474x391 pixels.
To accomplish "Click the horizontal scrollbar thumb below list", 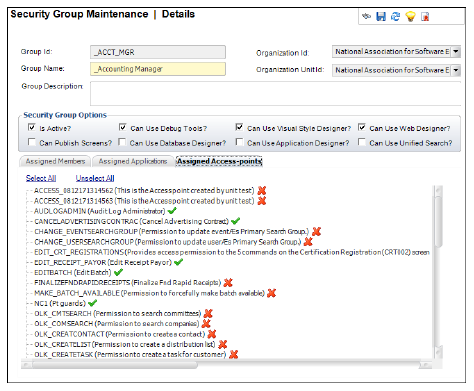I will coord(114,365).
